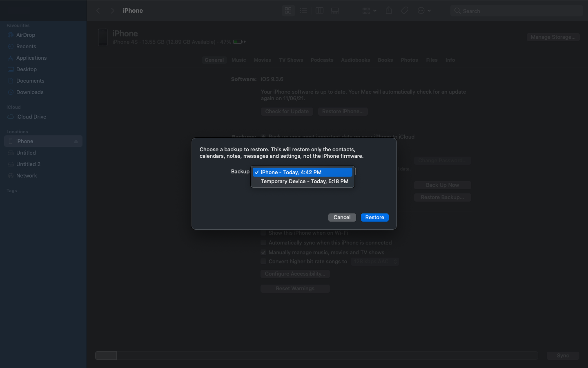Screen dimensions: 588x368
Task: Switch Finder to list view
Action: pos(303,11)
